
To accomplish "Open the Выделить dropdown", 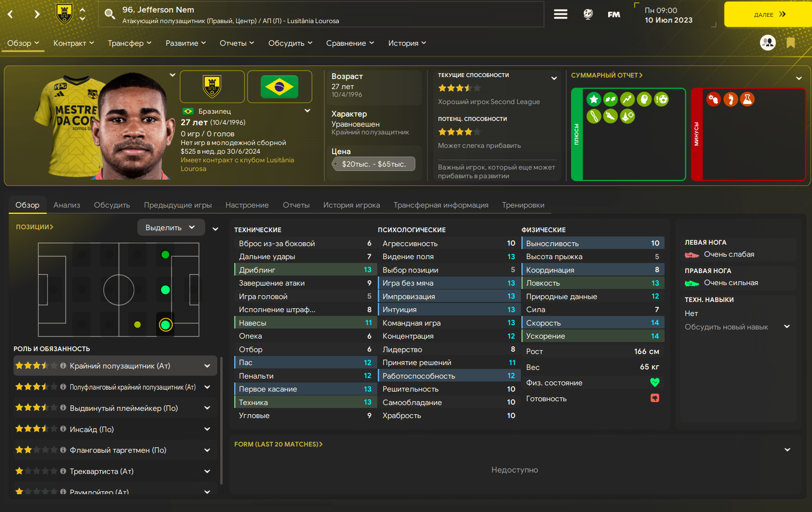I will [171, 227].
